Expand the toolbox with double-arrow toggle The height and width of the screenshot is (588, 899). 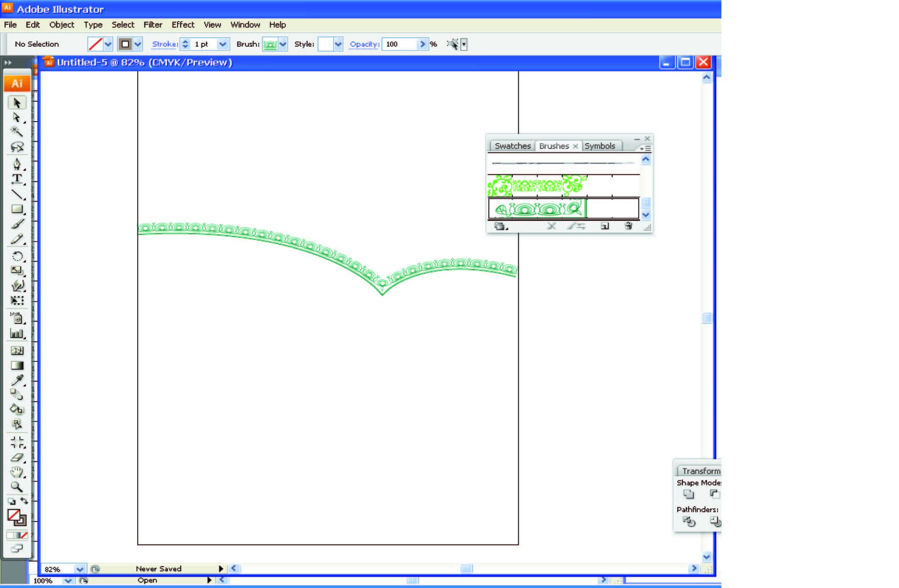click(x=8, y=62)
